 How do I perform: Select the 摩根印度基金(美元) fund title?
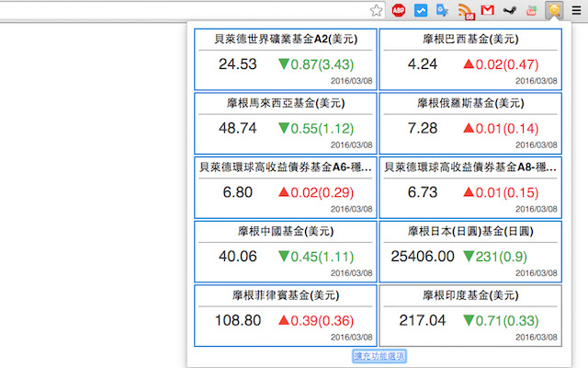[x=470, y=295]
